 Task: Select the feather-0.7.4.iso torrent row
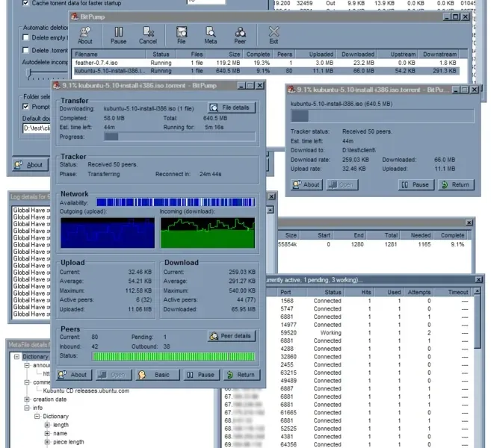pos(267,63)
